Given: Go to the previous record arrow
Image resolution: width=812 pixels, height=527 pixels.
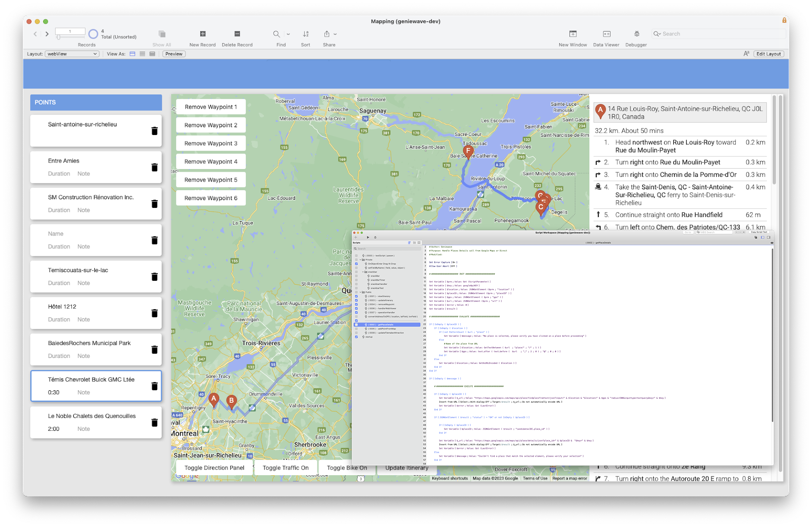Looking at the screenshot, I should click(x=35, y=34).
